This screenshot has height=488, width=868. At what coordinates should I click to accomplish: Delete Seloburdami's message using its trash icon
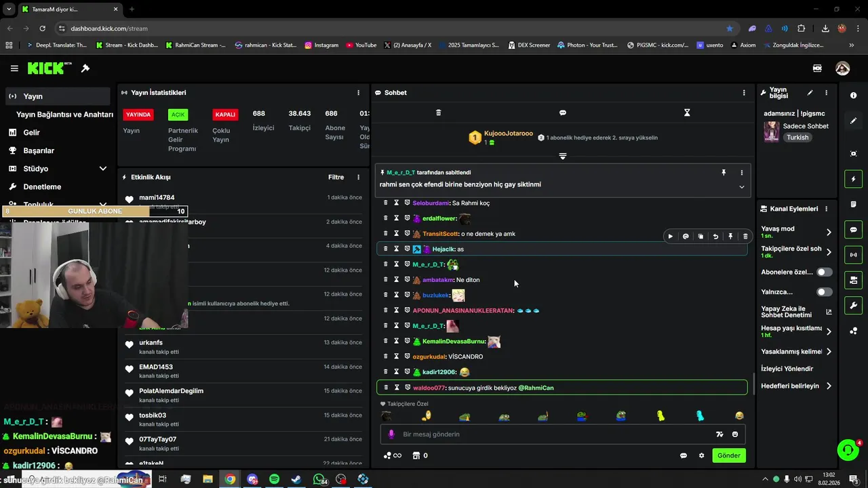click(386, 203)
